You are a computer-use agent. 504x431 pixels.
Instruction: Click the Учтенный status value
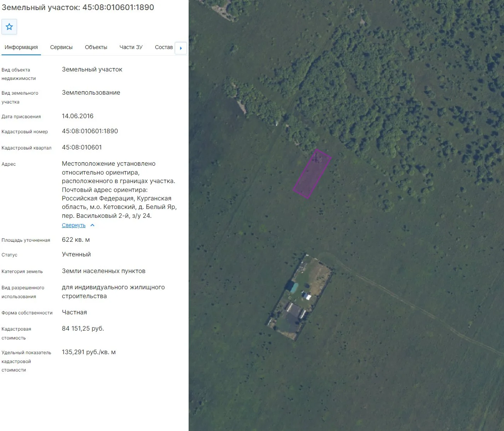77,255
